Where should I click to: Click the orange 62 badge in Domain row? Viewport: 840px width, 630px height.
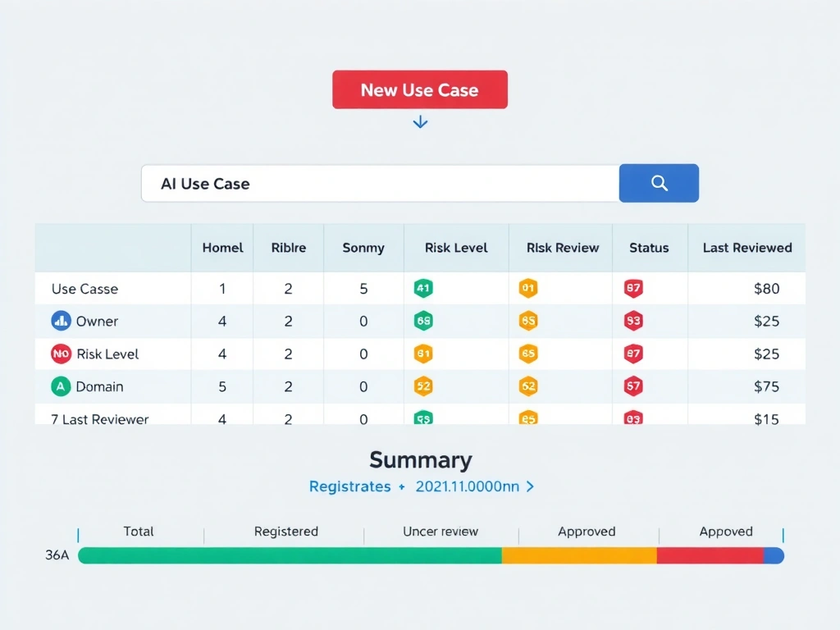pos(528,386)
